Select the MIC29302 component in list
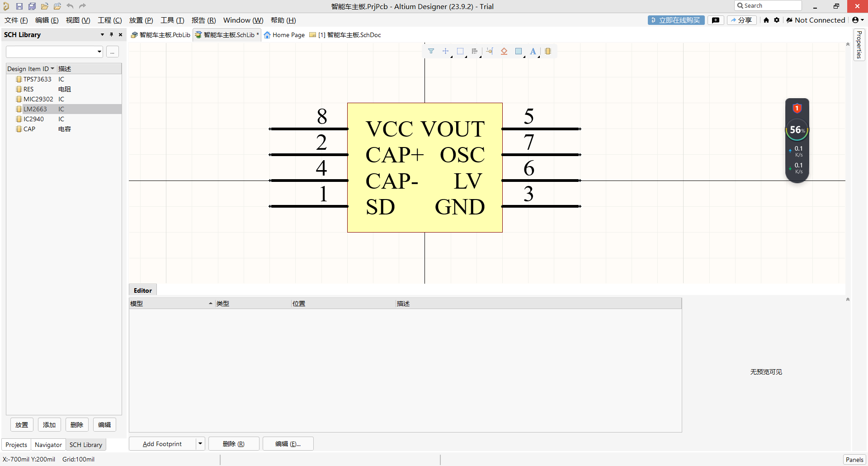 pyautogui.click(x=38, y=99)
